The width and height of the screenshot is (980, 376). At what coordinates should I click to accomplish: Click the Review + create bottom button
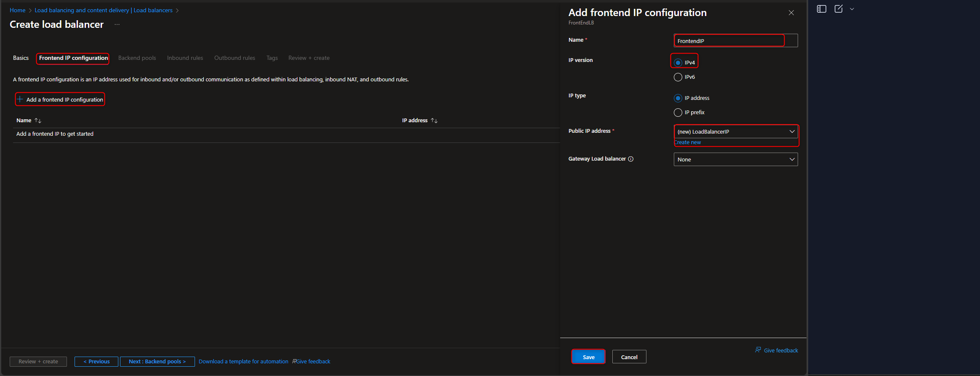click(x=38, y=362)
